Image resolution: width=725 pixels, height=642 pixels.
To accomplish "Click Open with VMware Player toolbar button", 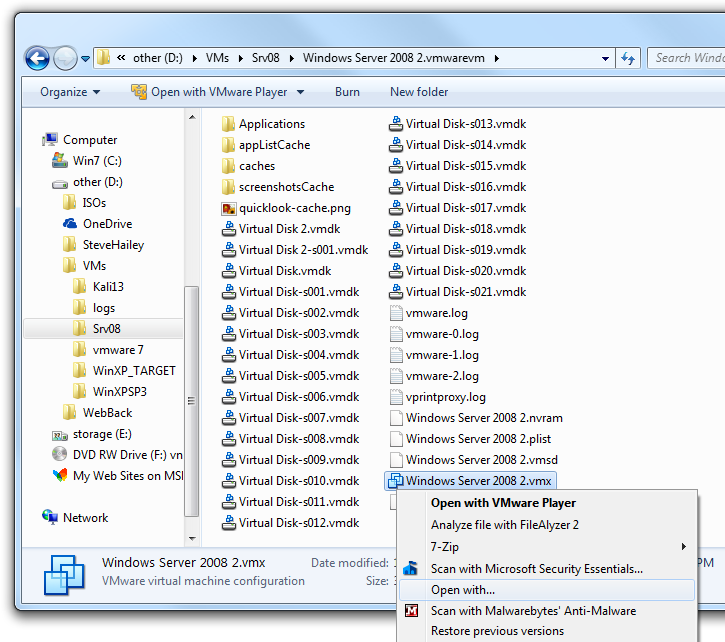I will coord(209,92).
